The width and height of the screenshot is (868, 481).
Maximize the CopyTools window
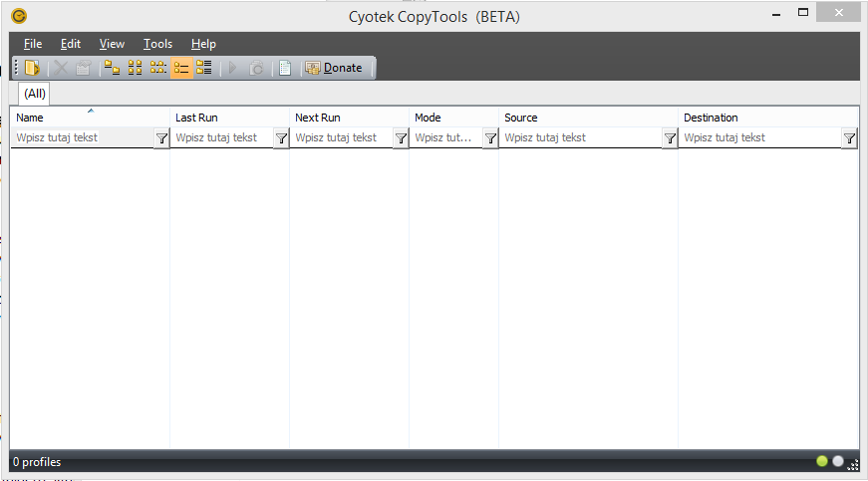tap(803, 12)
